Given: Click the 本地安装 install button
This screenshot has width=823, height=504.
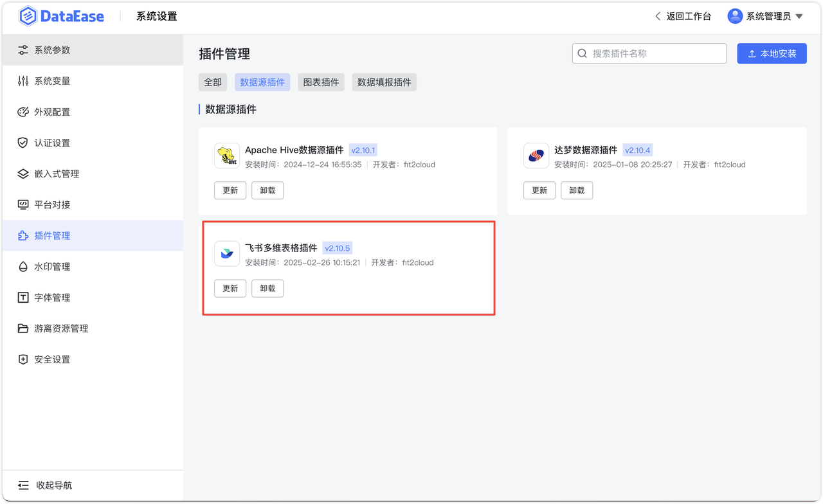Looking at the screenshot, I should point(772,53).
